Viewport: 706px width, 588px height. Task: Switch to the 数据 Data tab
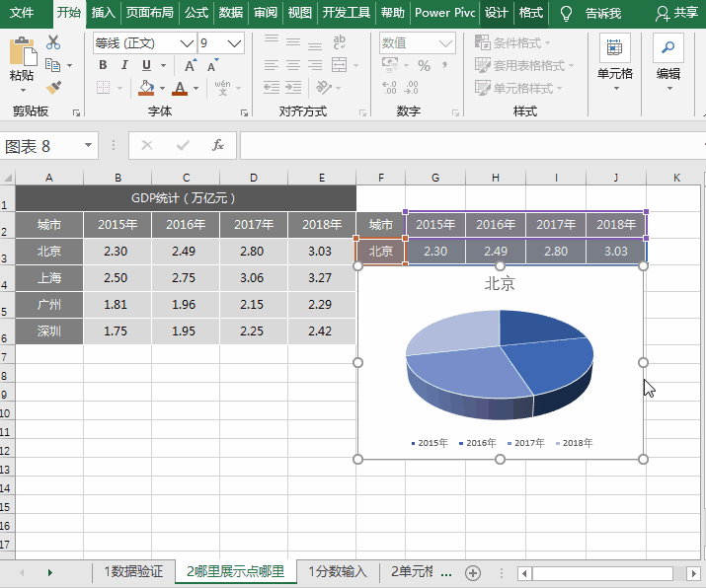coord(231,13)
